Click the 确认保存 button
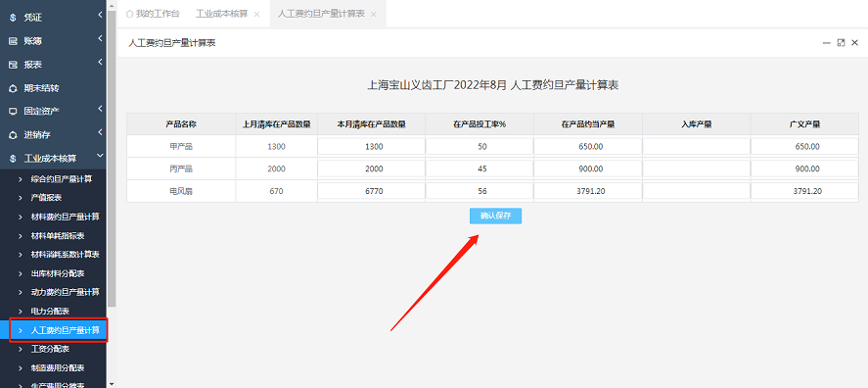868x388 pixels. pos(495,217)
